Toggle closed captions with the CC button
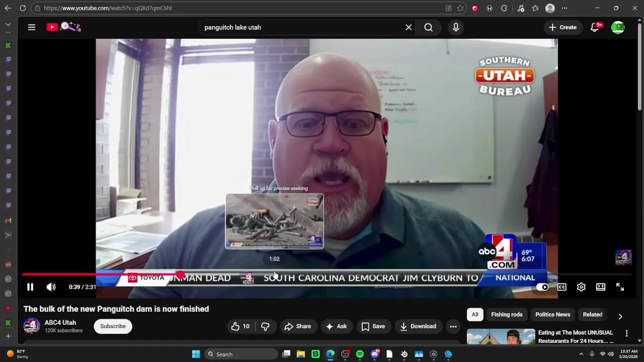The image size is (644, 362). pos(561,287)
